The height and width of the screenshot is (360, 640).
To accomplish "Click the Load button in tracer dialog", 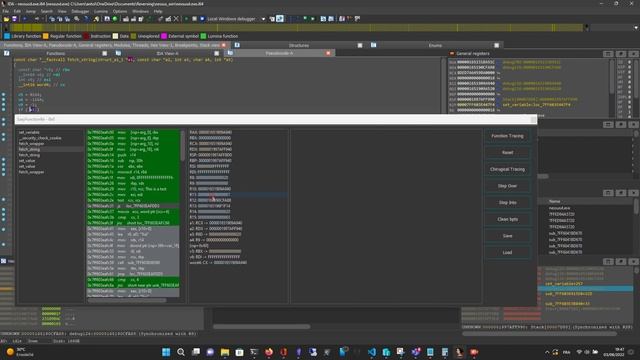I will (507, 253).
